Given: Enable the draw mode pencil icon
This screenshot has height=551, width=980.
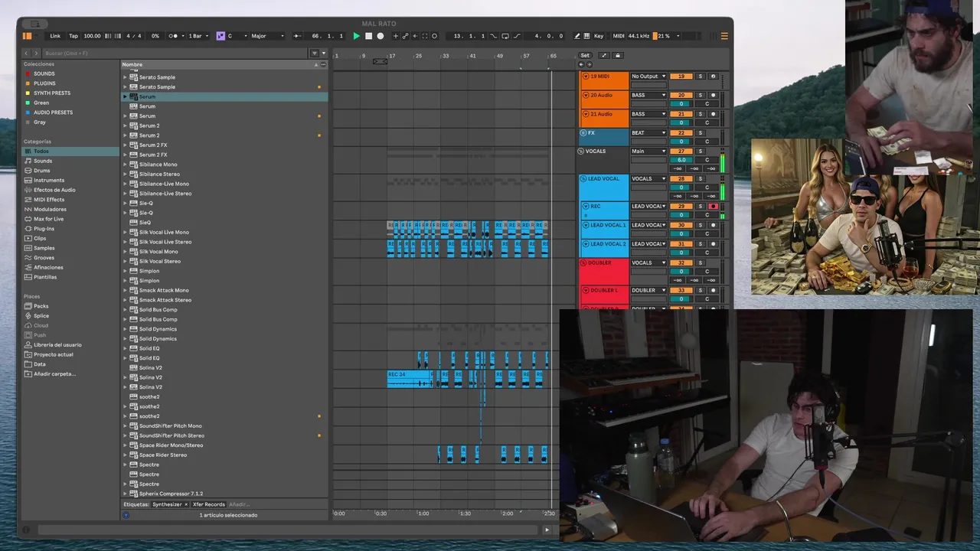Looking at the screenshot, I should pyautogui.click(x=577, y=36).
